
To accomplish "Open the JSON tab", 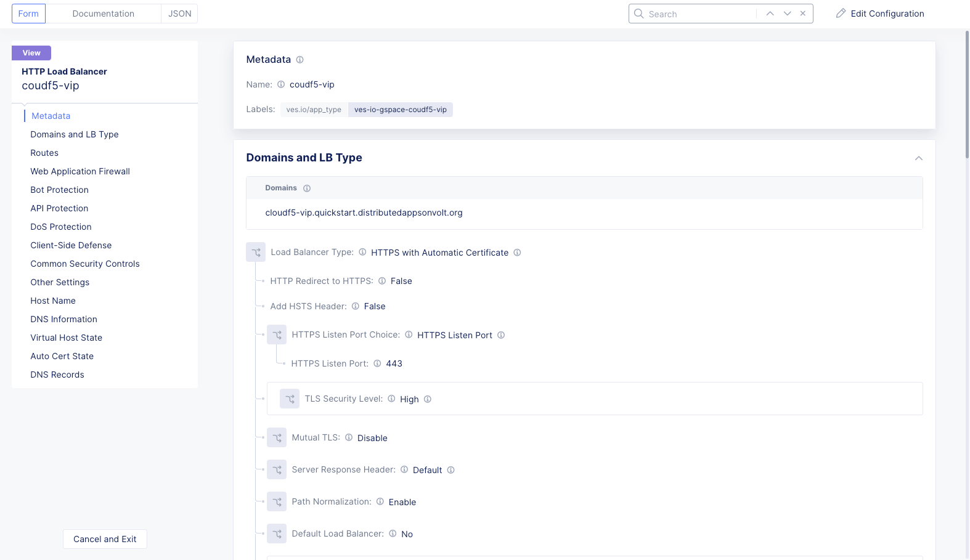I will [x=179, y=14].
